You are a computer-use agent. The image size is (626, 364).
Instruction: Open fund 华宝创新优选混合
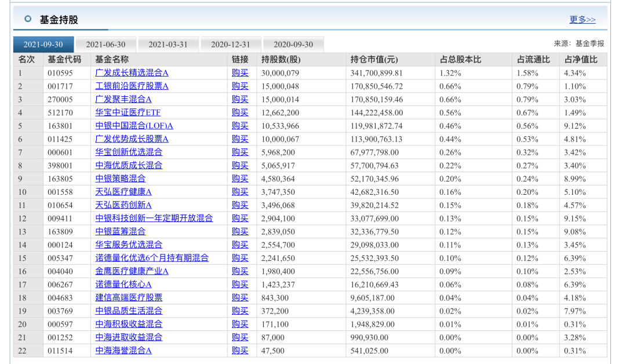click(129, 152)
